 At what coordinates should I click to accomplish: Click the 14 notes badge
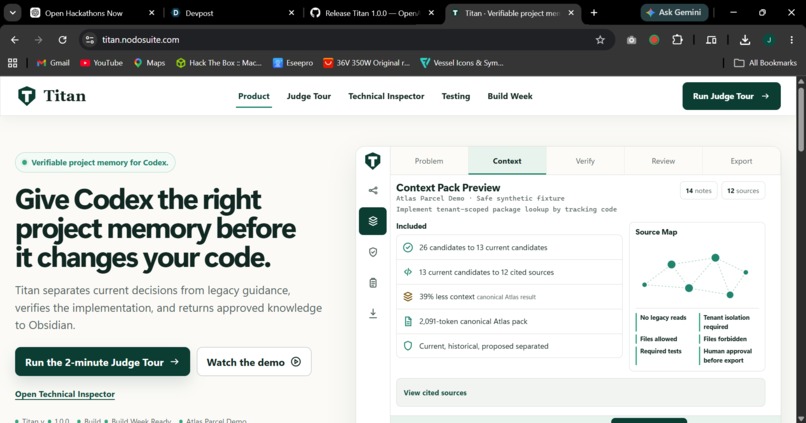pyautogui.click(x=699, y=191)
